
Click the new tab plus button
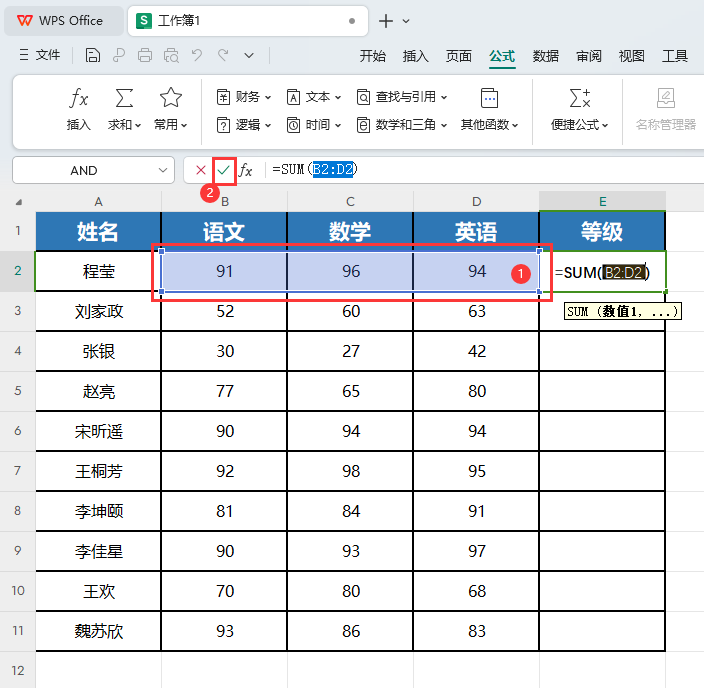tap(386, 21)
